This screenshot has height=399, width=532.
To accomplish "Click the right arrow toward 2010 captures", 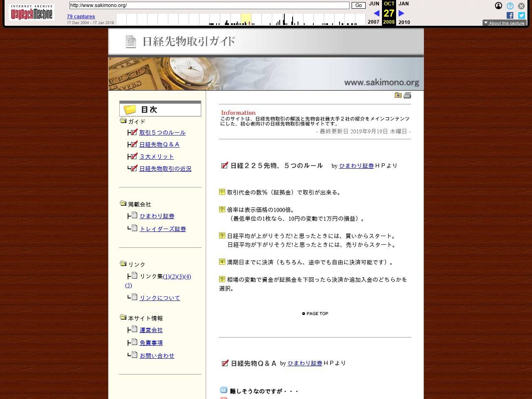I will [401, 13].
